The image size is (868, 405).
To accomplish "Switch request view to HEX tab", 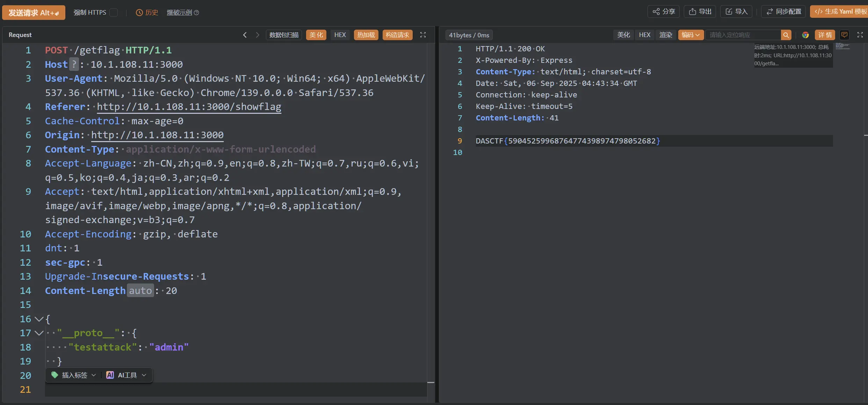I will click(340, 35).
